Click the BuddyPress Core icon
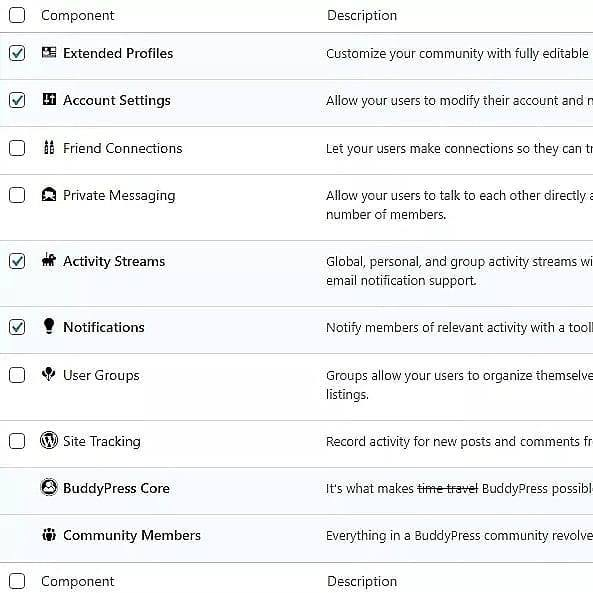Image resolution: width=593 pixels, height=593 pixels. point(49,487)
